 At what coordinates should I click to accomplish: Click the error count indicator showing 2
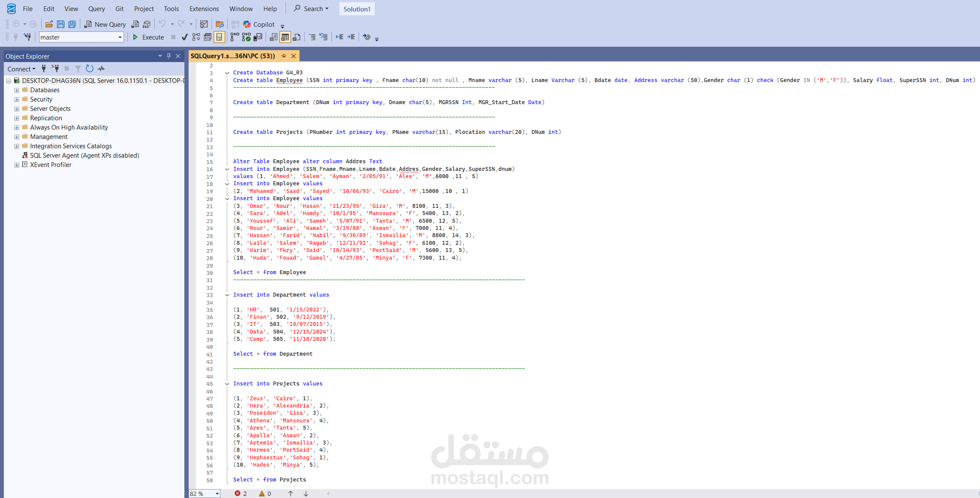coord(240,493)
